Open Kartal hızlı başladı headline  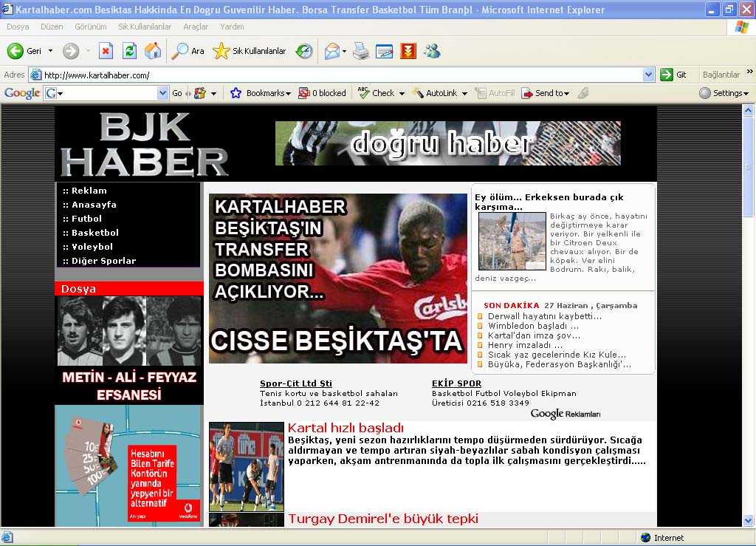tap(346, 428)
